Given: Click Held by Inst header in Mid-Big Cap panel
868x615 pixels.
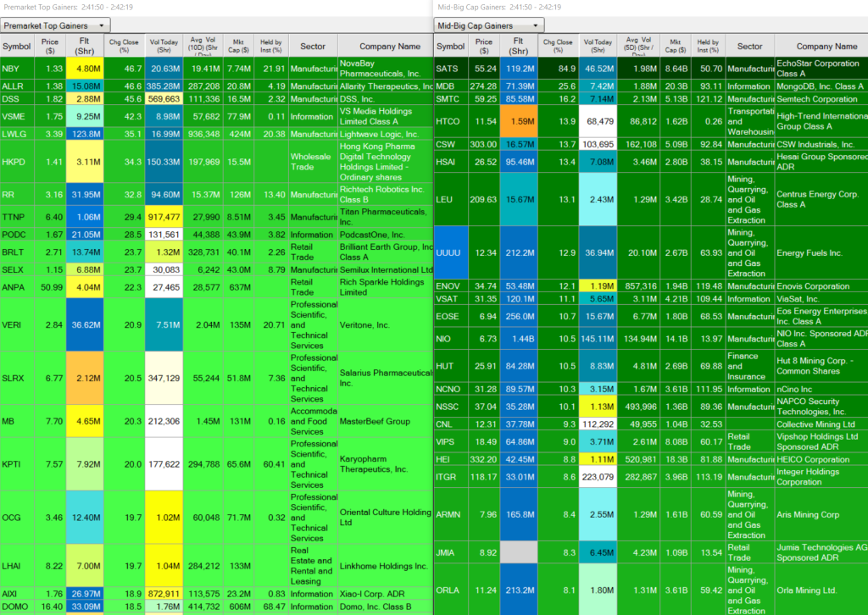Looking at the screenshot, I should coord(708,47).
